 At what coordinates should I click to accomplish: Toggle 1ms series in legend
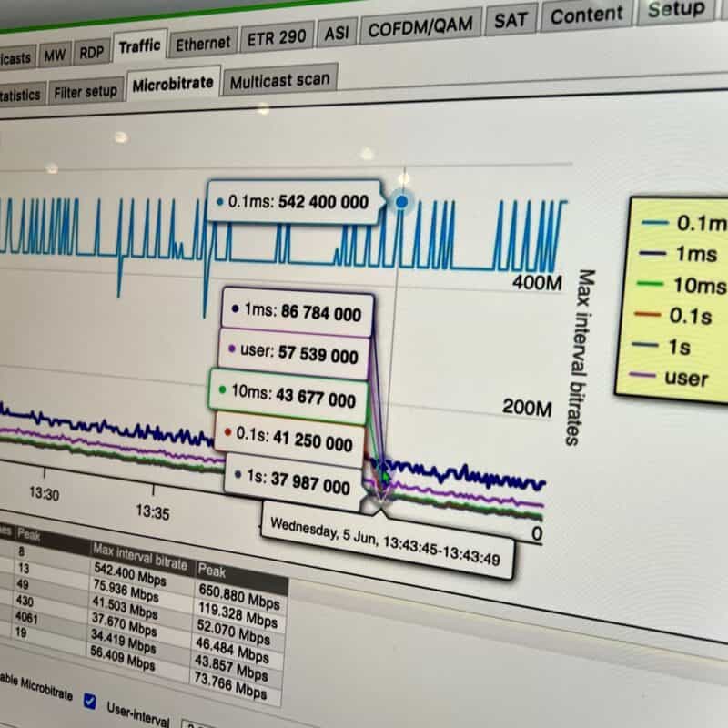tap(679, 254)
